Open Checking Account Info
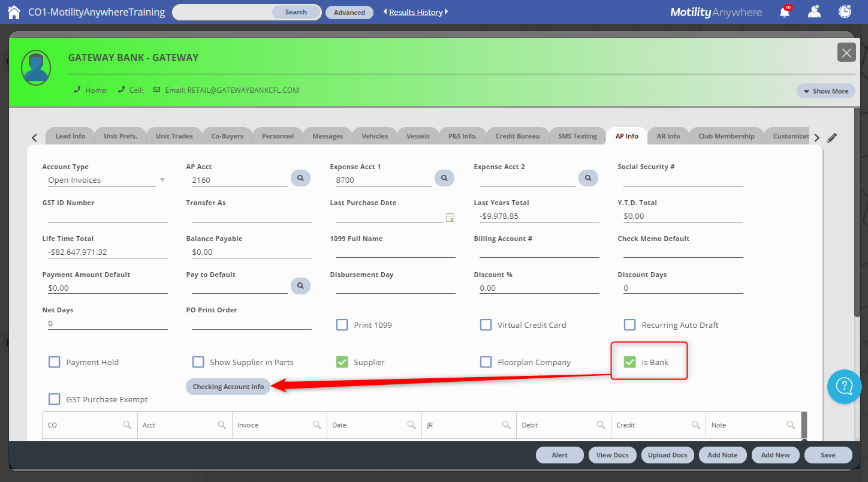Image resolution: width=868 pixels, height=482 pixels. (x=228, y=387)
